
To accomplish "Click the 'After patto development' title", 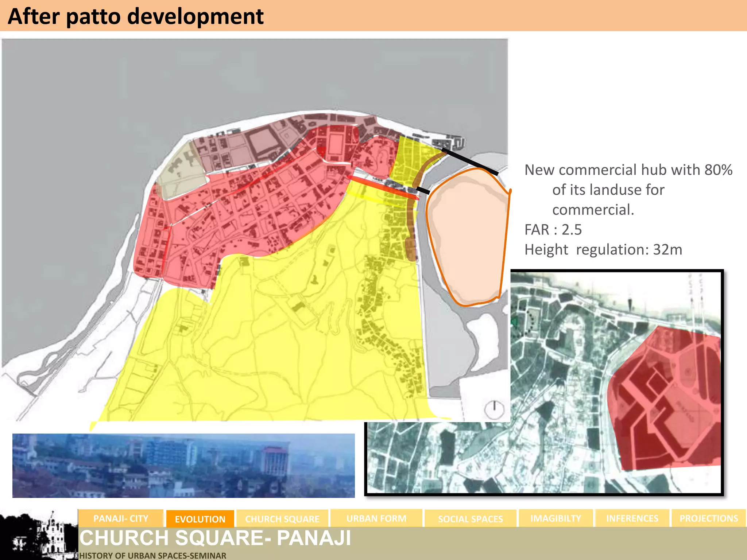I will [x=135, y=16].
